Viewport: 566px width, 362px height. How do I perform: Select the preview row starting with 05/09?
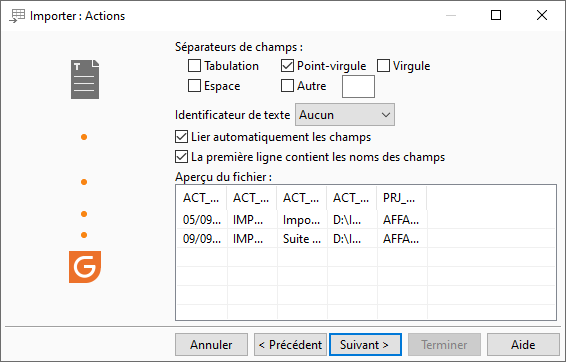click(x=365, y=219)
